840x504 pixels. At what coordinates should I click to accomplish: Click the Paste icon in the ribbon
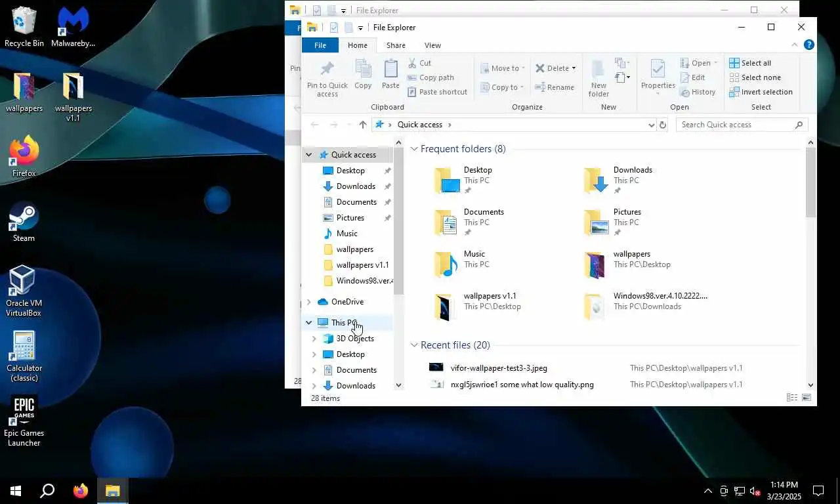(390, 74)
